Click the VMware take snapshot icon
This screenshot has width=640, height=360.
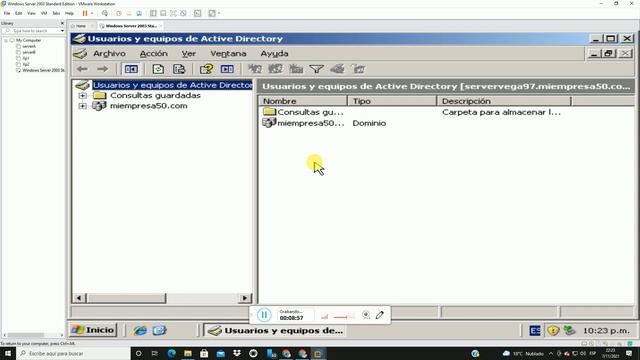(x=119, y=13)
